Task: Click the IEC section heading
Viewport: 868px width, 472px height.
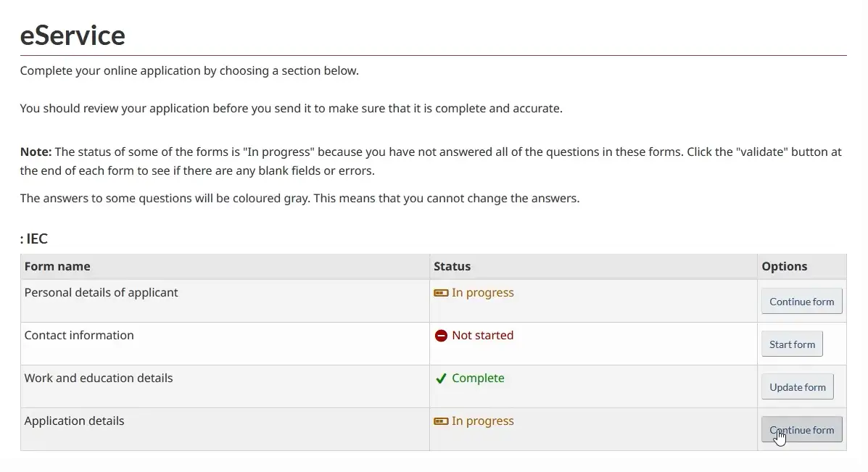Action: point(34,239)
